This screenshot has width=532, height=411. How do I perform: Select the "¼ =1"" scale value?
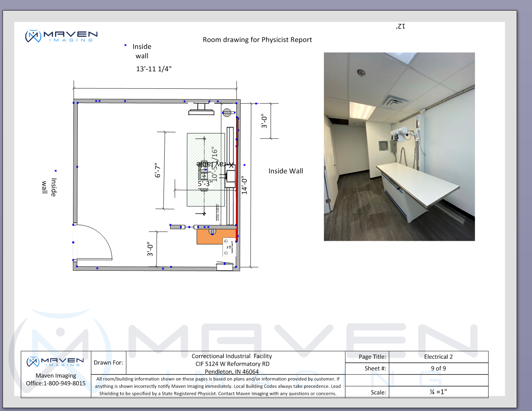coord(439,392)
